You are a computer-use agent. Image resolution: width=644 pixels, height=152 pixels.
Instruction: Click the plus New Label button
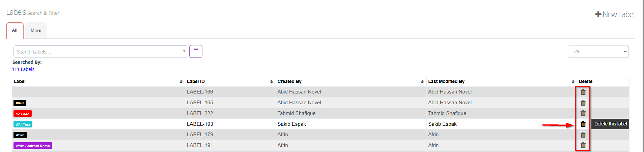tap(615, 14)
